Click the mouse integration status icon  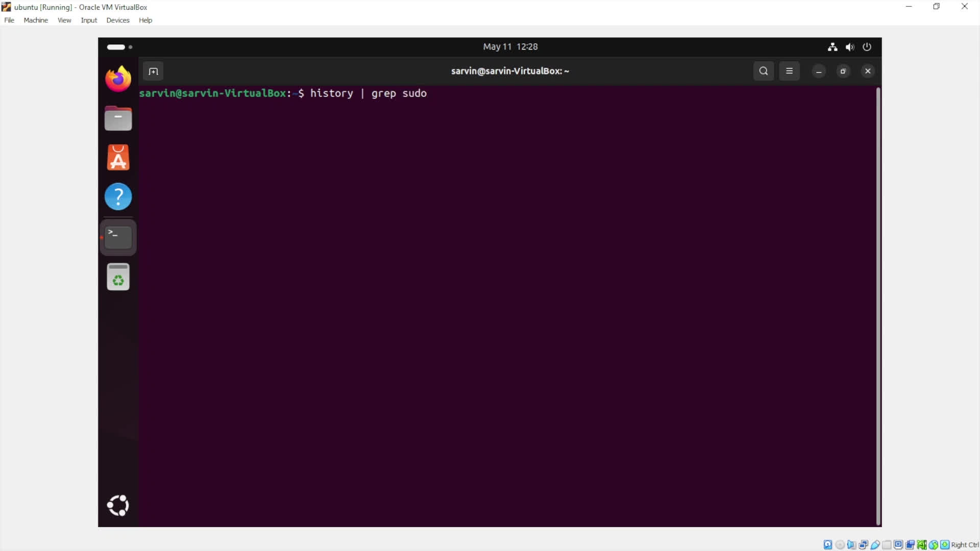(x=934, y=545)
